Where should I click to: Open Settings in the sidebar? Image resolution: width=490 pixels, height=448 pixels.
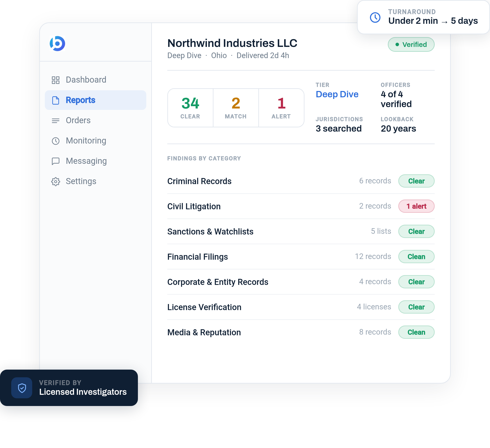[95, 181]
